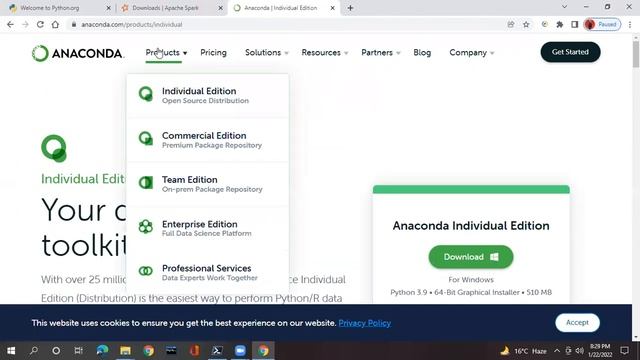
Task: Click the volume icon in system tray
Action: pyautogui.click(x=579, y=351)
